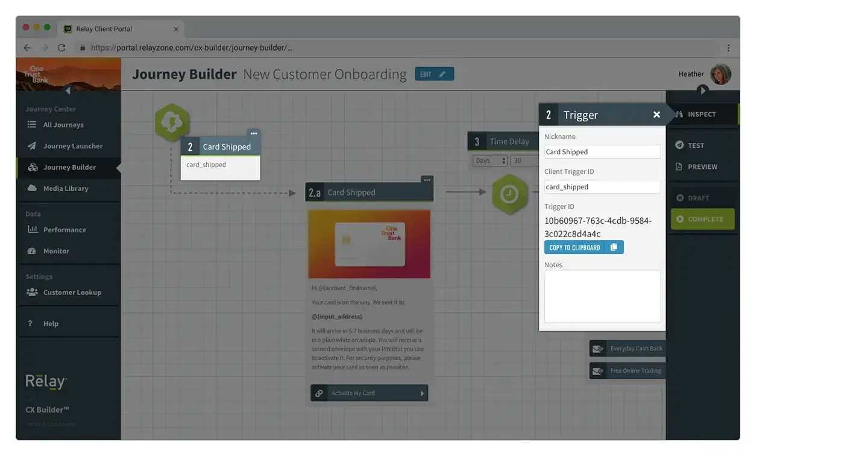
Task: Click the browser back arrow
Action: point(27,48)
